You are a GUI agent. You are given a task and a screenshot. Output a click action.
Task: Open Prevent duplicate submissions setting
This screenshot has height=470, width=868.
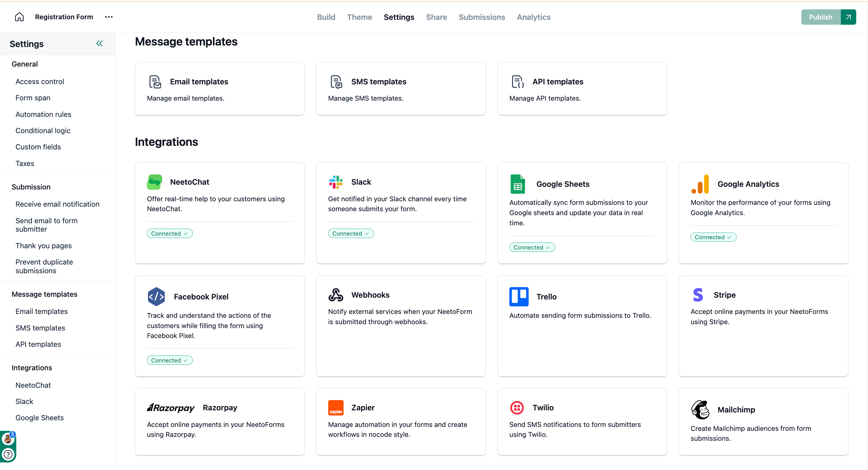tap(44, 266)
